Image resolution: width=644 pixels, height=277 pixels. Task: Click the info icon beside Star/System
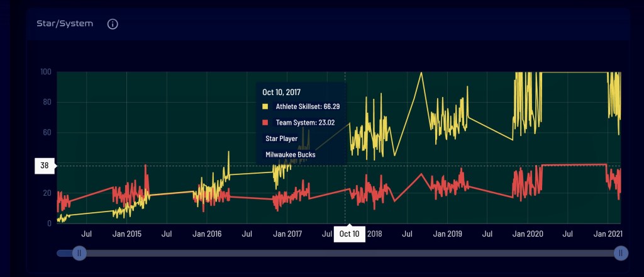(113, 24)
